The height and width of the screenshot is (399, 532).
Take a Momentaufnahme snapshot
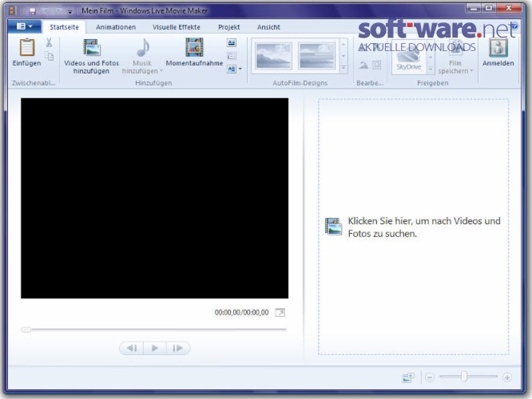[194, 52]
